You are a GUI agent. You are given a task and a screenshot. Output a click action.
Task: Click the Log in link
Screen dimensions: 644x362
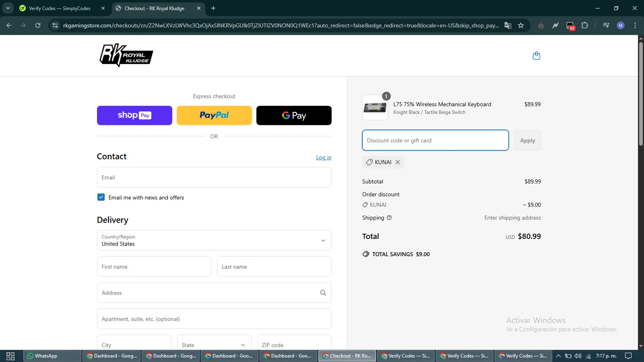click(324, 157)
